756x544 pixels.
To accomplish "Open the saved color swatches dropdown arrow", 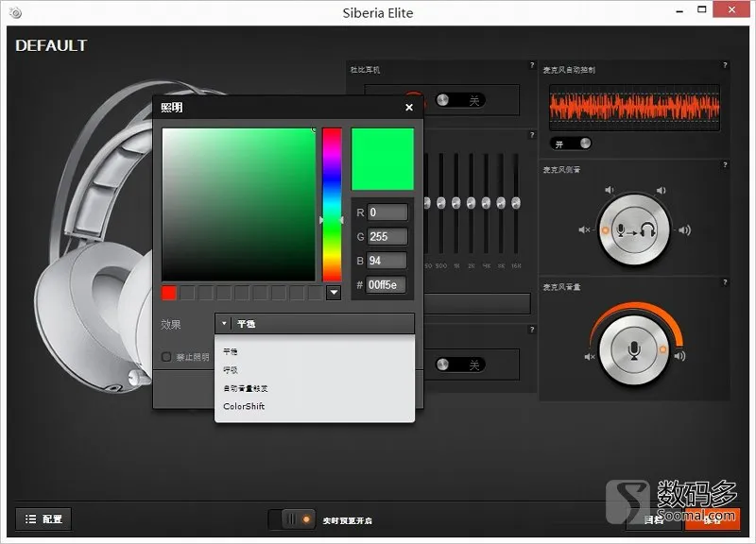I will (x=334, y=293).
